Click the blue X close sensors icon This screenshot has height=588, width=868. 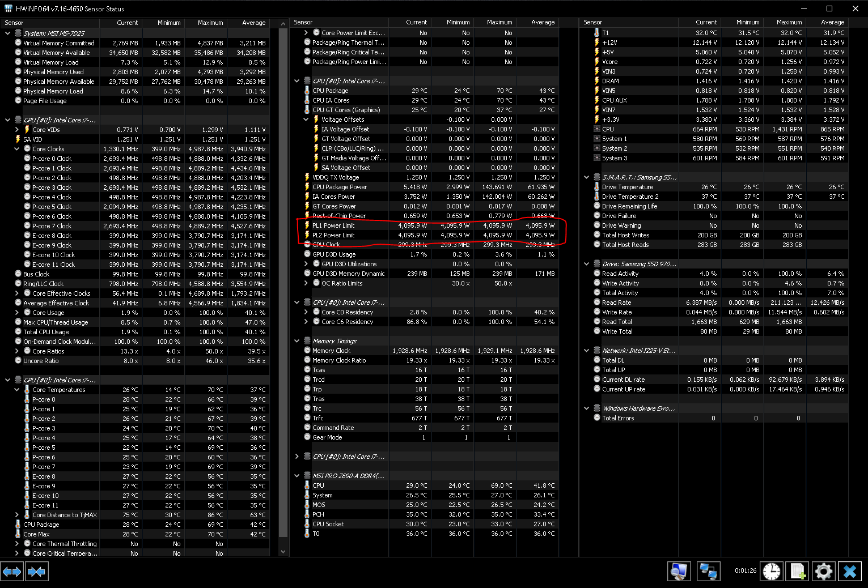point(850,572)
